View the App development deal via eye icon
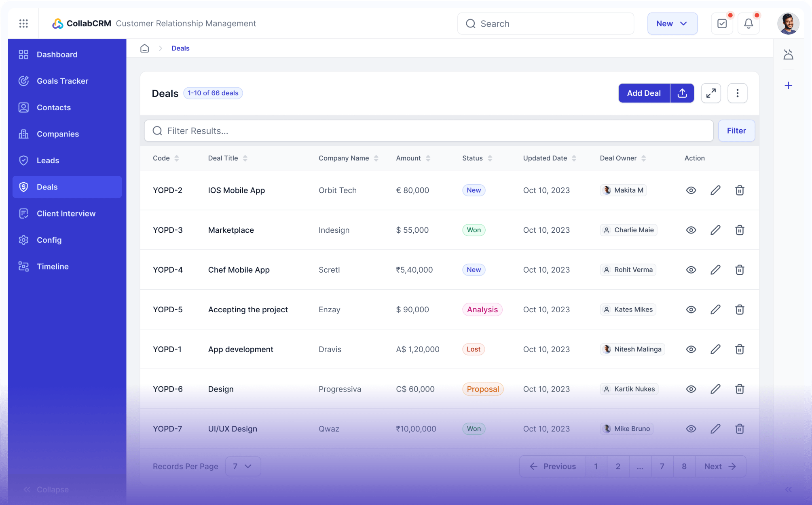812x505 pixels. coord(691,349)
